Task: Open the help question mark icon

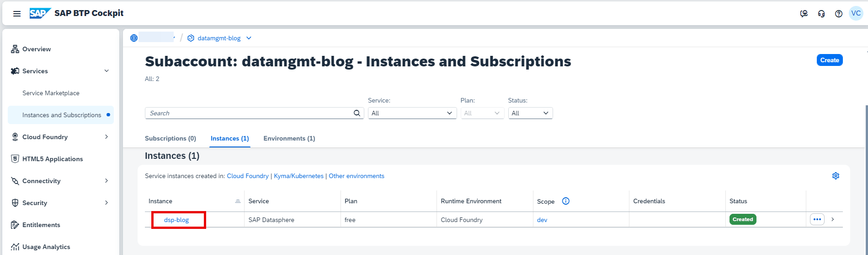Action: click(838, 14)
